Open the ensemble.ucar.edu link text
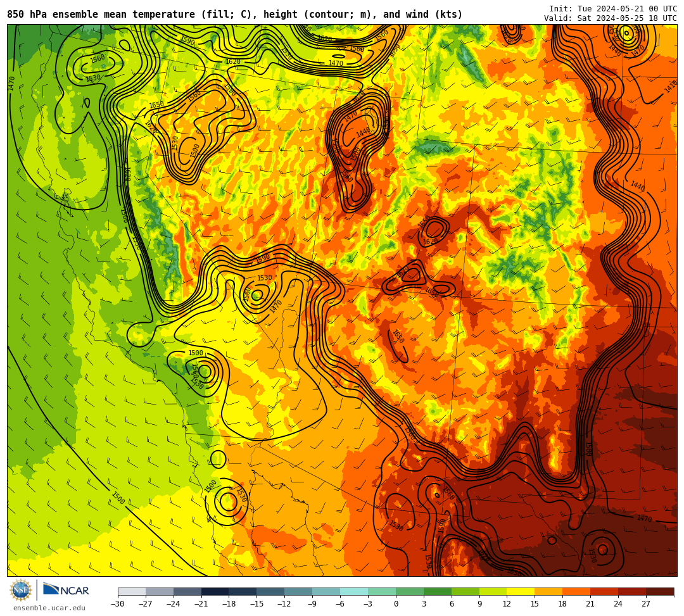This screenshot has width=684, height=616. 49,608
